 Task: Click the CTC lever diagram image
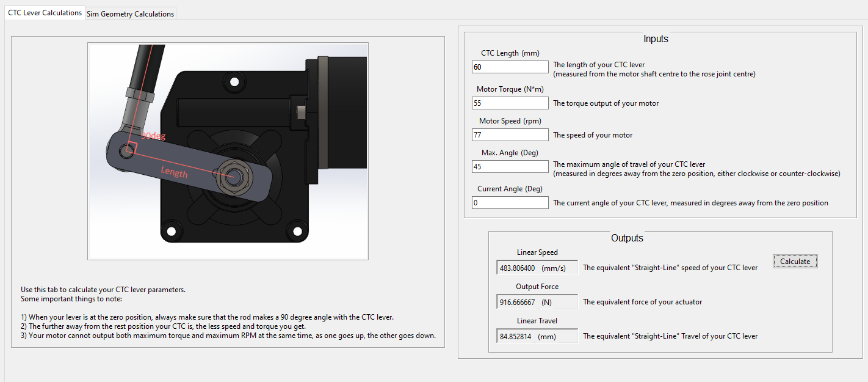[x=228, y=151]
